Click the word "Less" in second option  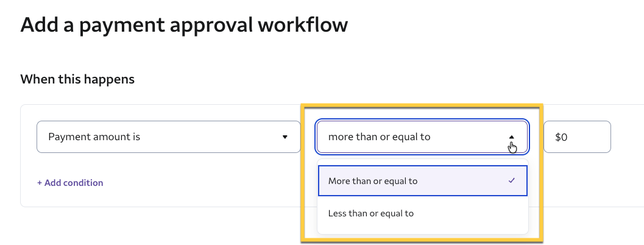point(338,213)
